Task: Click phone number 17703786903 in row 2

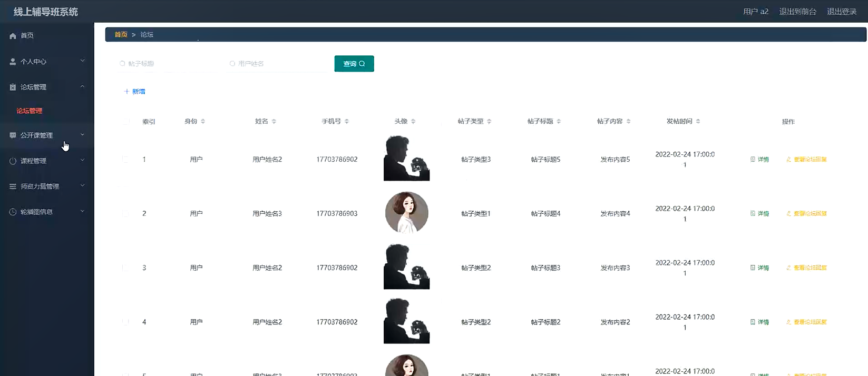Action: pyautogui.click(x=337, y=214)
